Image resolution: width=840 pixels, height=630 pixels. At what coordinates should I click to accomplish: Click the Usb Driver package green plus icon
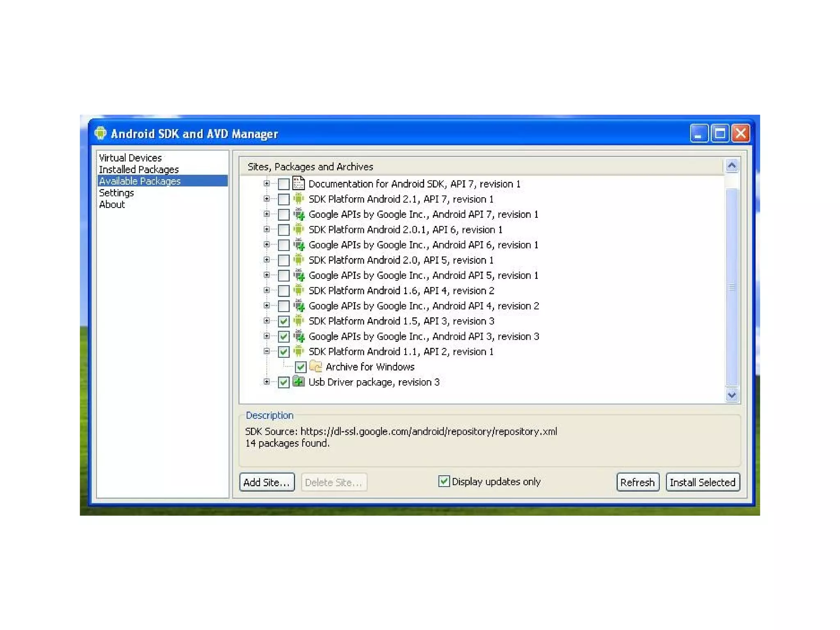pyautogui.click(x=299, y=382)
